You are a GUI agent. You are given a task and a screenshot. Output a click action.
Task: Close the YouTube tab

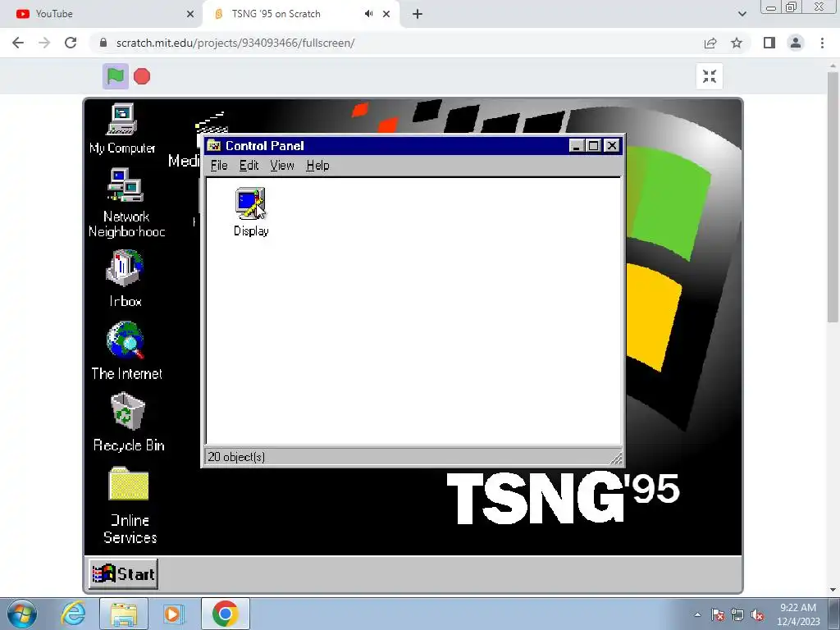tap(190, 14)
